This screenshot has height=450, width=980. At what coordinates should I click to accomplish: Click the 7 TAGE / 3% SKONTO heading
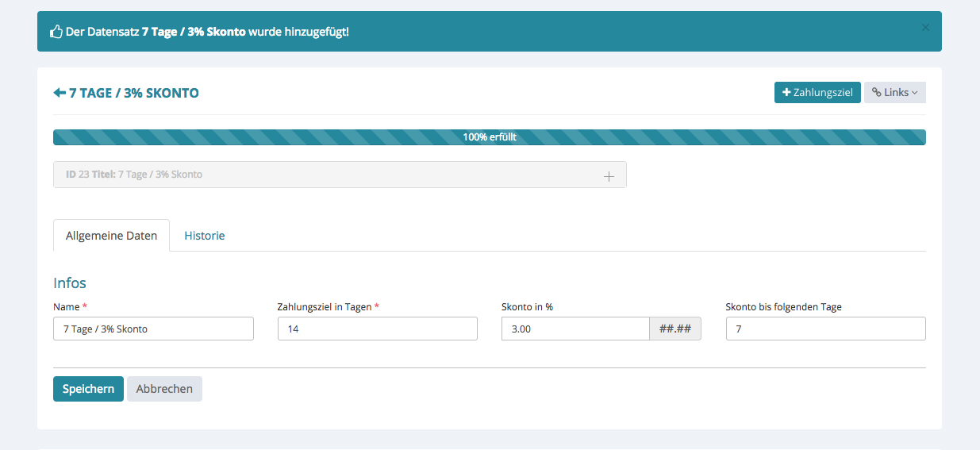(134, 93)
